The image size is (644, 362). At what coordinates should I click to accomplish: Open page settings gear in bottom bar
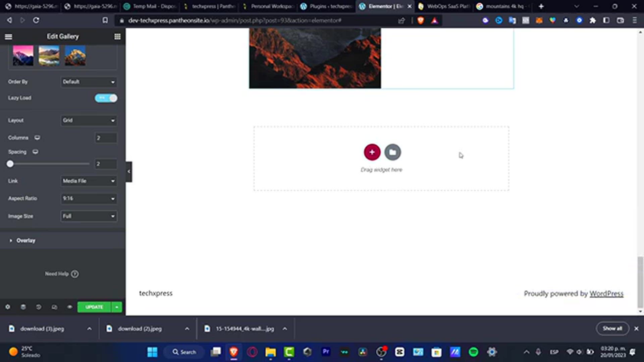tap(8, 307)
